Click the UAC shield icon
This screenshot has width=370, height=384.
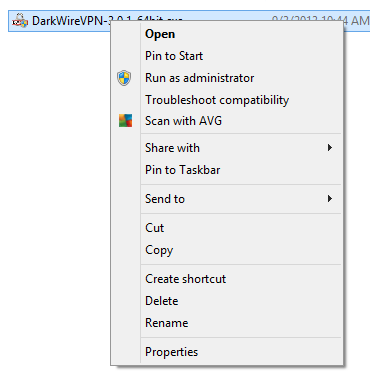point(124,78)
